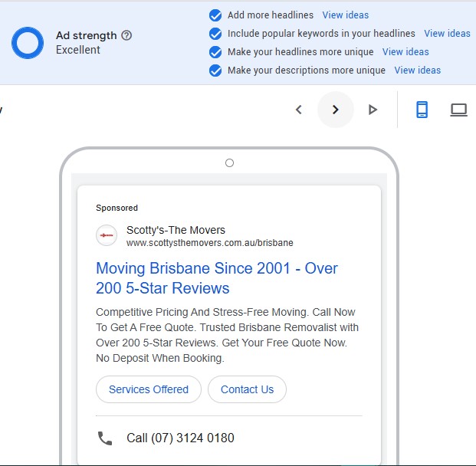Click the Scotty's-The Movers logo icon

click(107, 235)
